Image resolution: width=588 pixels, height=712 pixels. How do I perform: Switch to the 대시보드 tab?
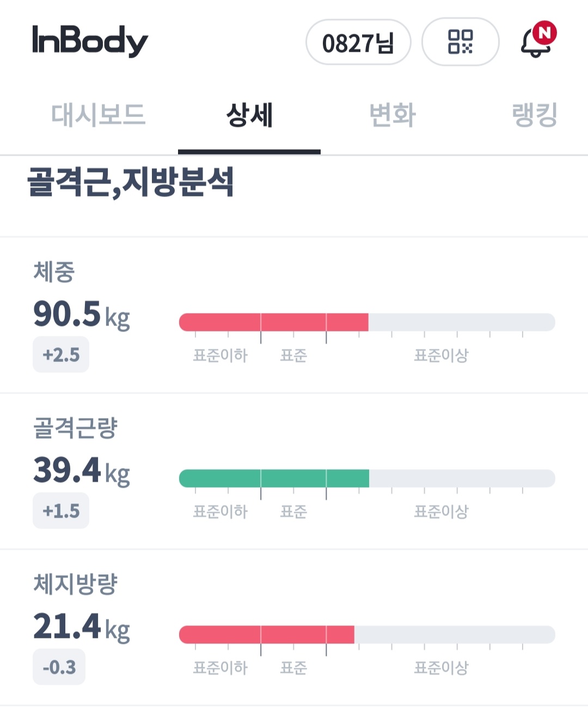coord(99,115)
